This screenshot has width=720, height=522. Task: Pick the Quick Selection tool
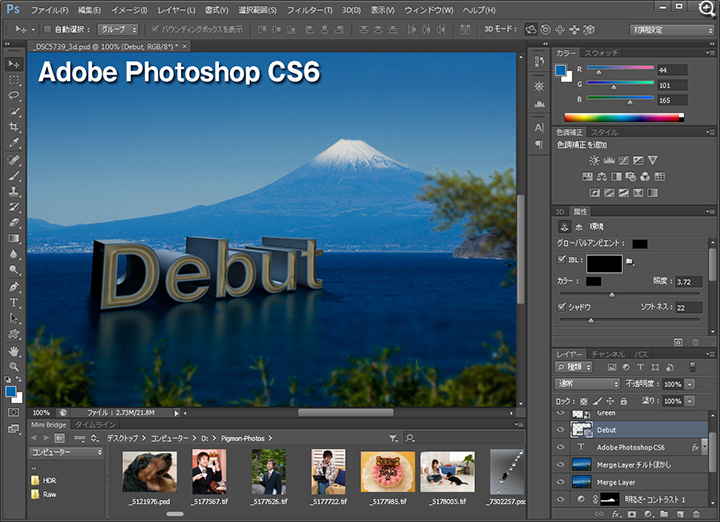click(14, 111)
